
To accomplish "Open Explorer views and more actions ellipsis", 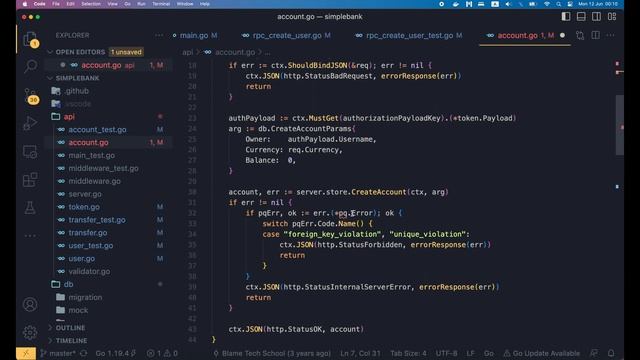I will (x=159, y=36).
